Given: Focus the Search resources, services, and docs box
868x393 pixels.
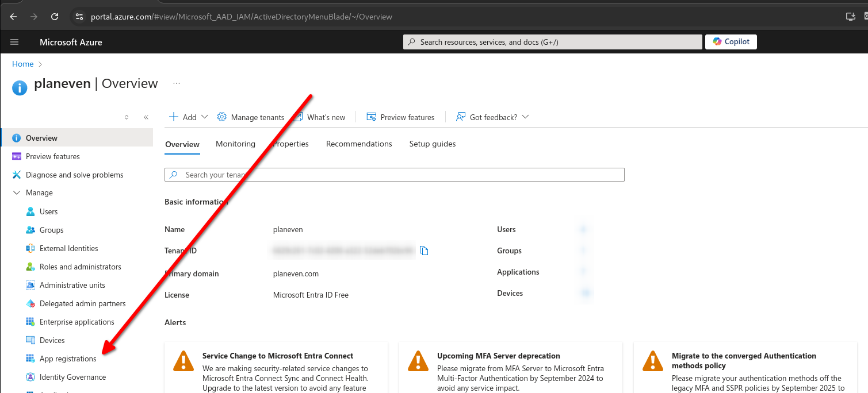Looking at the screenshot, I should (553, 42).
